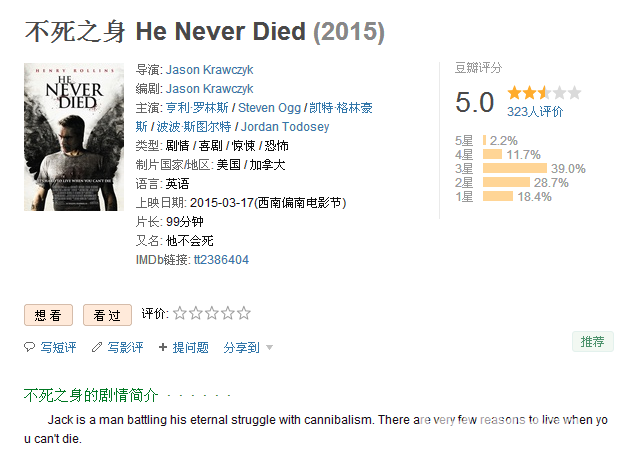Click the plus icon beside 提问题
Screen dimensions: 628x467
tap(163, 347)
